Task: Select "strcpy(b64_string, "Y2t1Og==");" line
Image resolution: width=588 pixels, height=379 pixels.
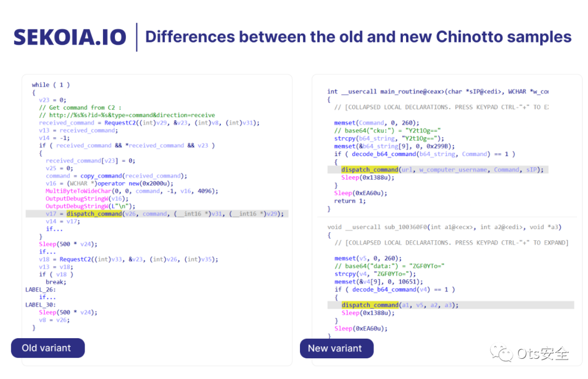Action: click(389, 138)
